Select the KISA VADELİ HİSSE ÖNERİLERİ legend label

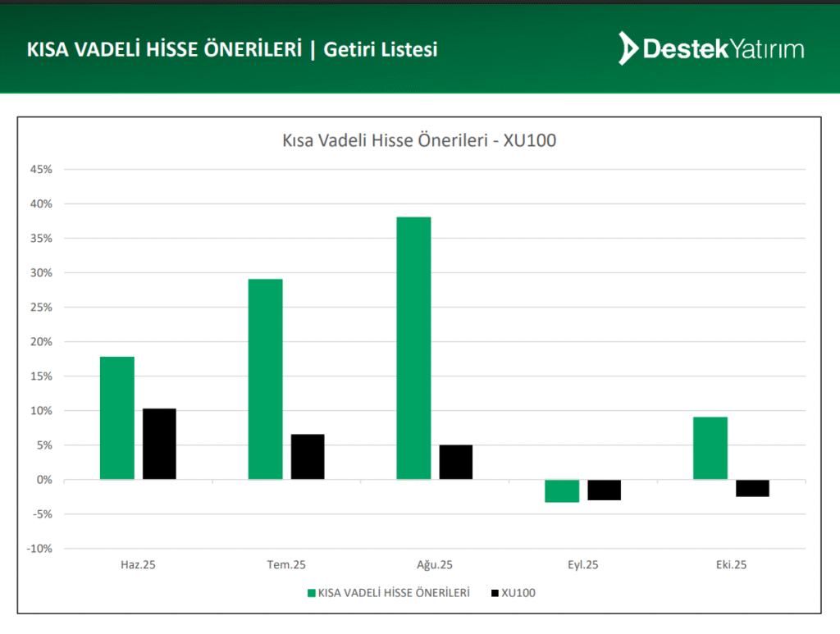coord(394,592)
